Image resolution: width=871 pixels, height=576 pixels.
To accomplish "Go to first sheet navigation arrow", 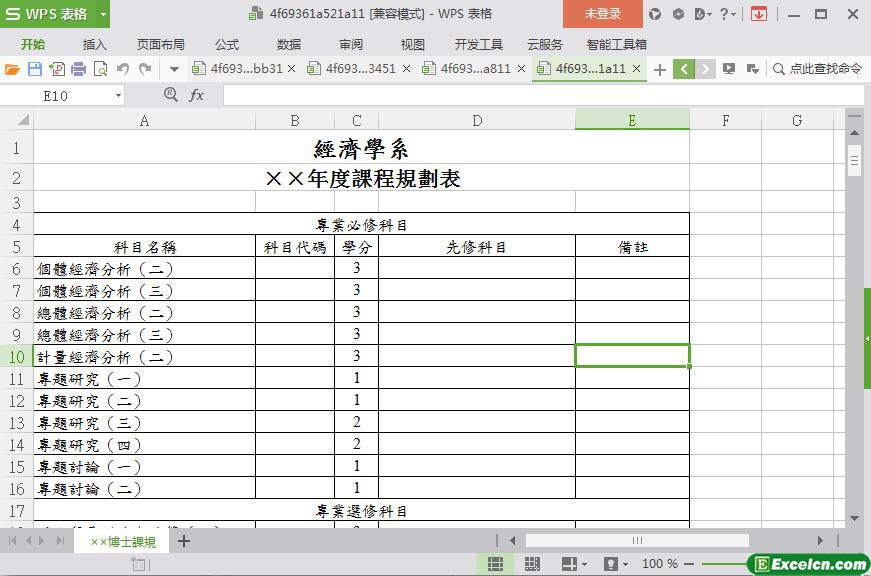I will tap(12, 540).
